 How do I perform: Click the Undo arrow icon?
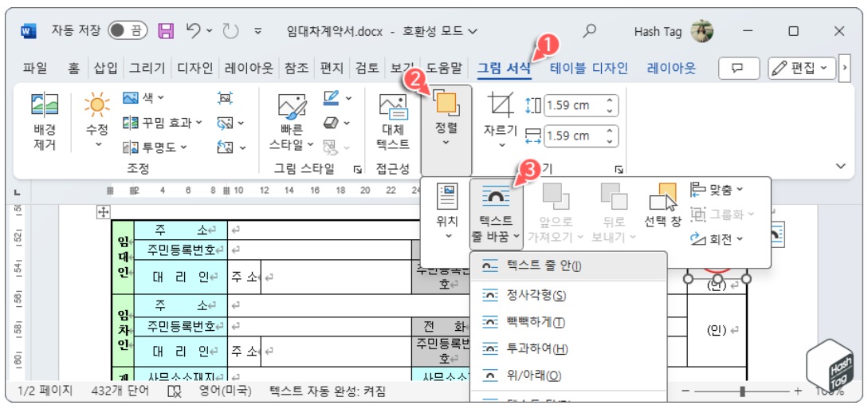click(x=194, y=29)
